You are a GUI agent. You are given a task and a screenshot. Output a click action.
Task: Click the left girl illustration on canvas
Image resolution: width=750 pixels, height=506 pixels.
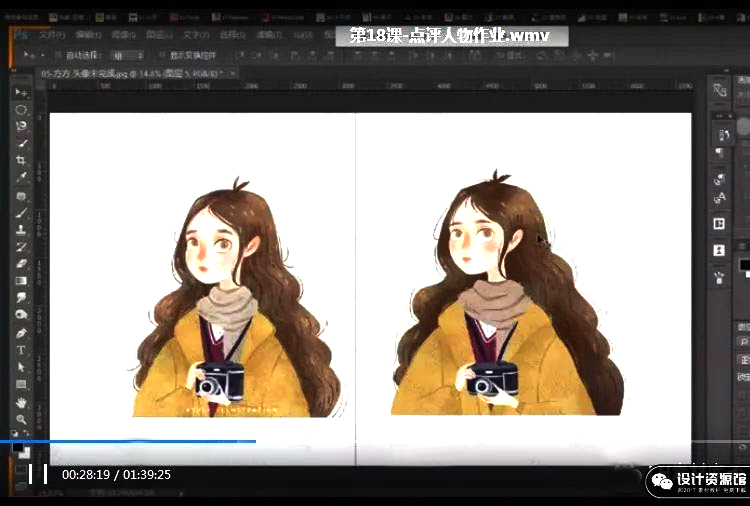(237, 298)
